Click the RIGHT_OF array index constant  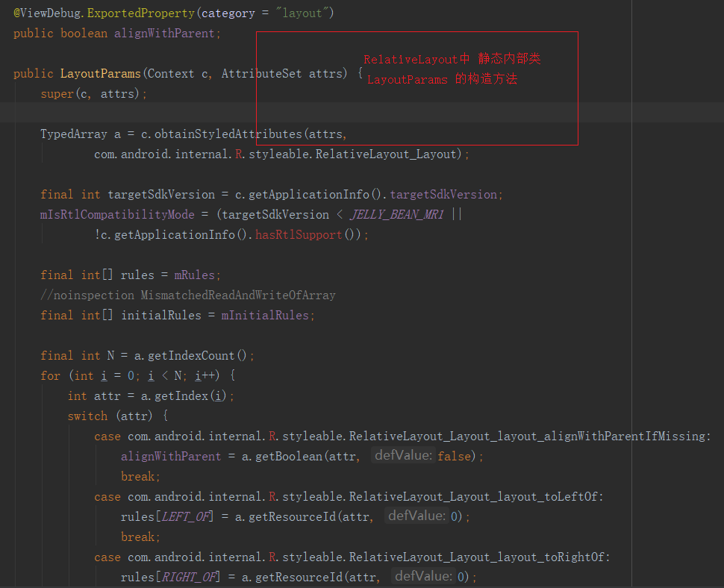[188, 578]
